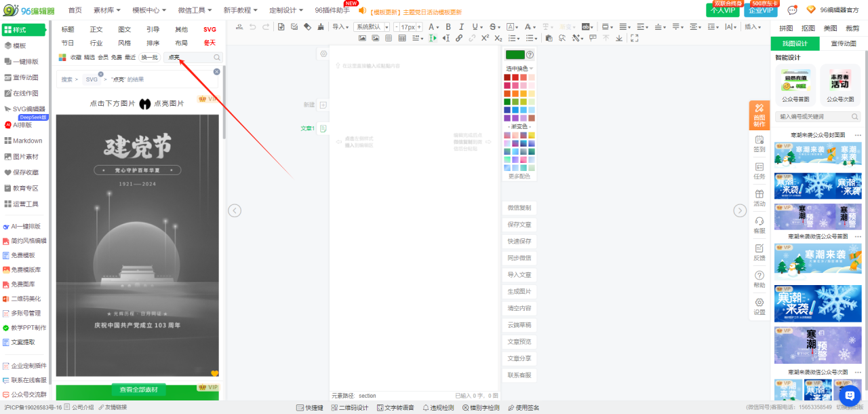This screenshot has width=868, height=414.
Task: Click the HTML source code icon
Action: pos(239,26)
